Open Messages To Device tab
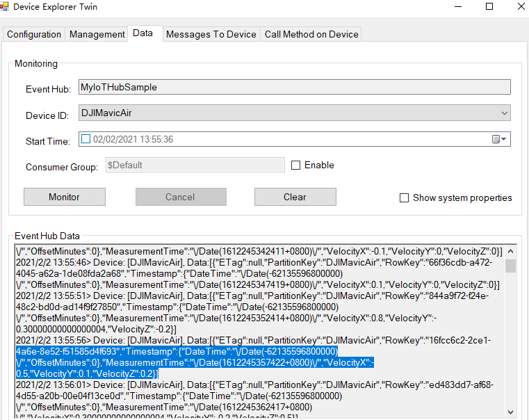 (x=211, y=34)
